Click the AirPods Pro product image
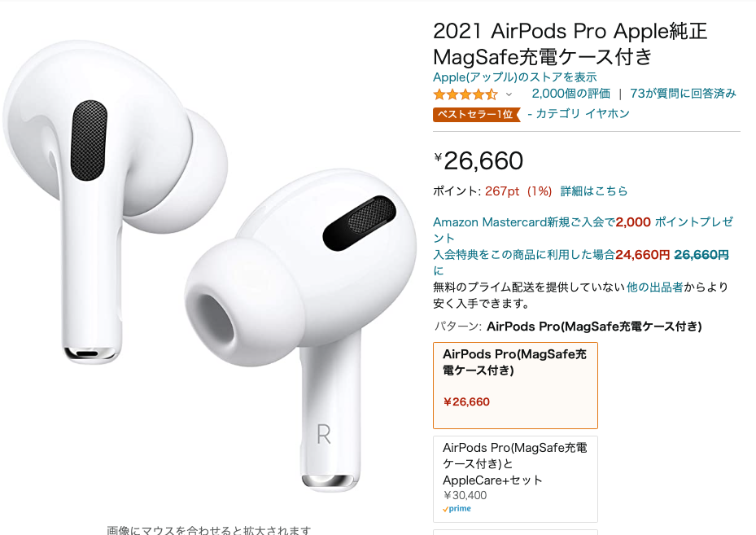Screen dimensions: 756x535 (210, 265)
